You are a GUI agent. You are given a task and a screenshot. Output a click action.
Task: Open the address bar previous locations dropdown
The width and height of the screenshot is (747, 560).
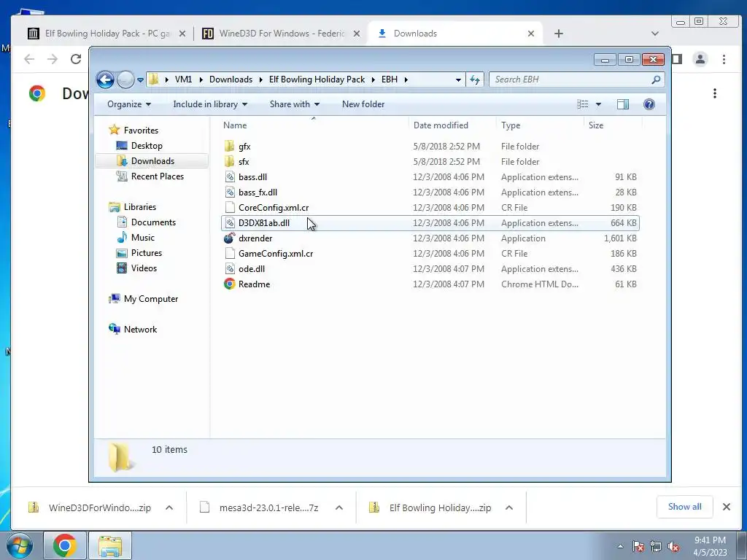(458, 79)
